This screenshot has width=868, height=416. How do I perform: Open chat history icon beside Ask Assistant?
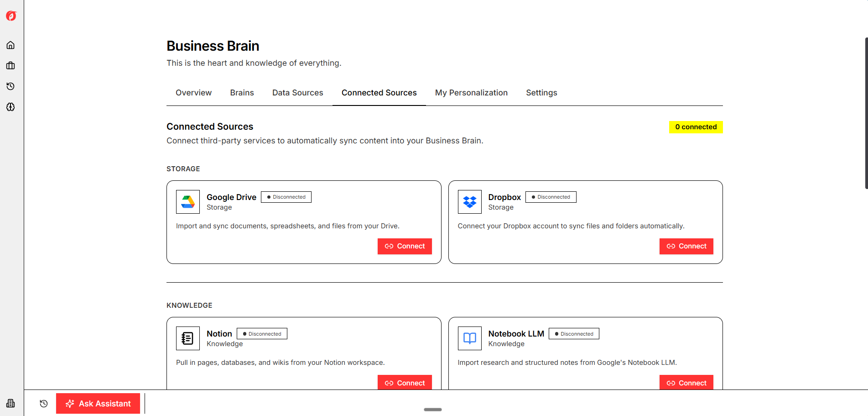tap(44, 404)
